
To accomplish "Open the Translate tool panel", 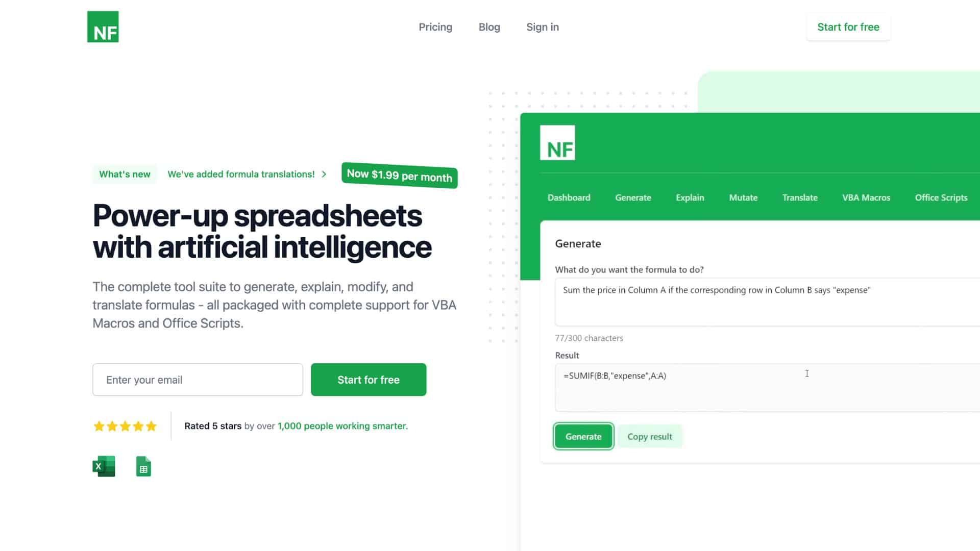I will 800,198.
